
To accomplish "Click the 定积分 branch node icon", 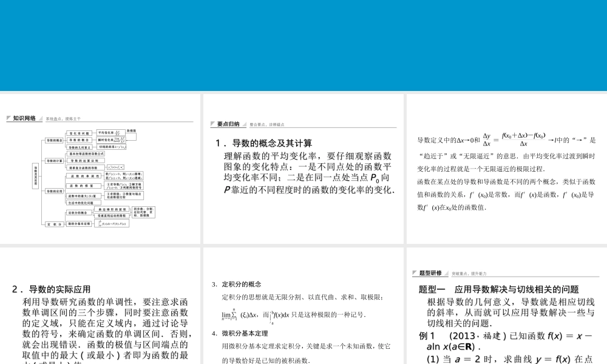I will tap(53, 224).
